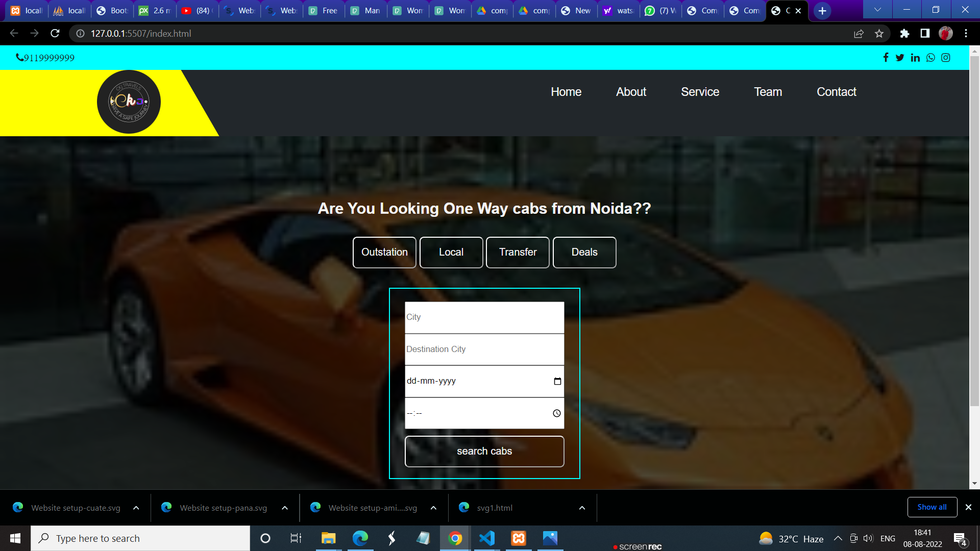The image size is (980, 551).
Task: Expand Website setup-ami svg download options
Action: 433,508
